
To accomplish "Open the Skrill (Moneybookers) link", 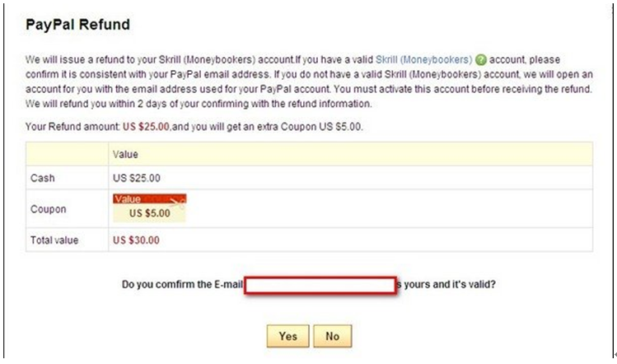I will pos(423,60).
